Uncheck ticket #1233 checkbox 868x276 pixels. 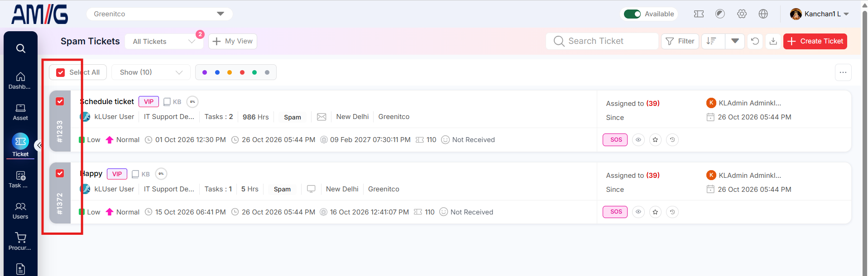60,101
